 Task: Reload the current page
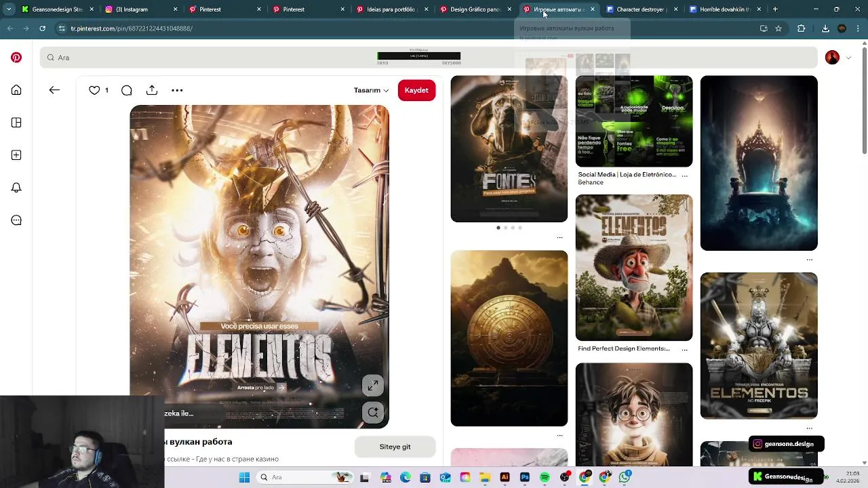pyautogui.click(x=42, y=28)
